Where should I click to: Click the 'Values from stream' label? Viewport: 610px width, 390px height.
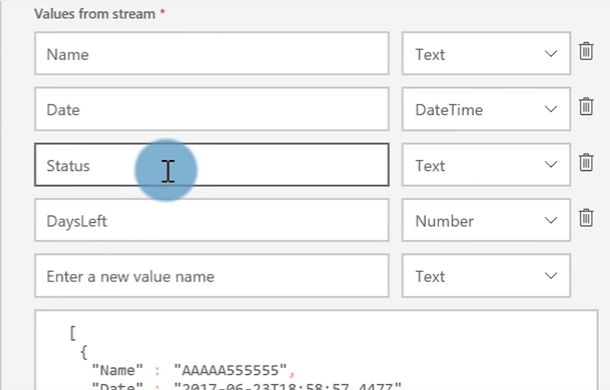coord(95,14)
